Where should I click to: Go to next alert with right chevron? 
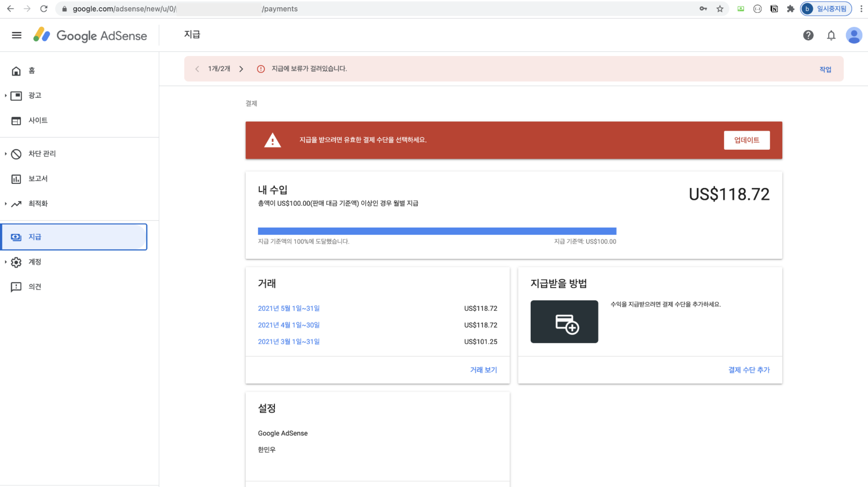[x=241, y=69]
